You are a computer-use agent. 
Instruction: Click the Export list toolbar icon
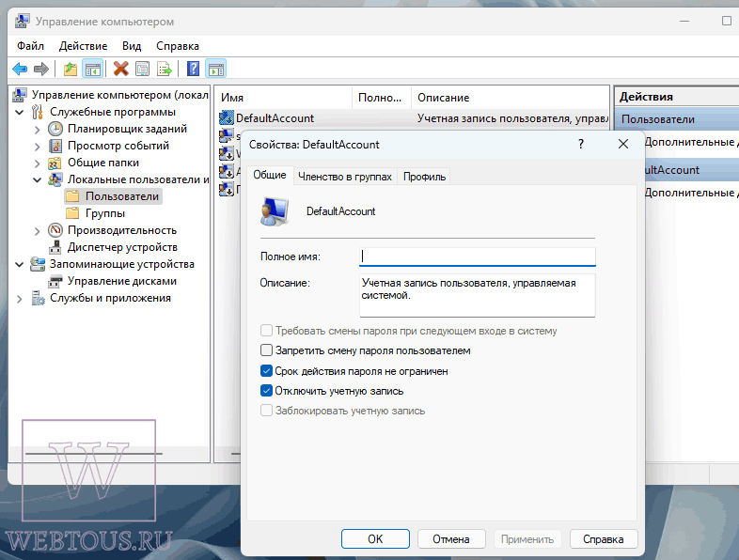(165, 70)
